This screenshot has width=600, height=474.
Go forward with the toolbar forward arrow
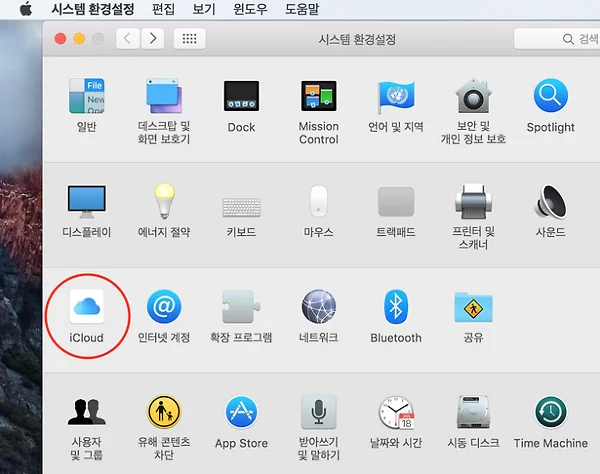[x=153, y=38]
